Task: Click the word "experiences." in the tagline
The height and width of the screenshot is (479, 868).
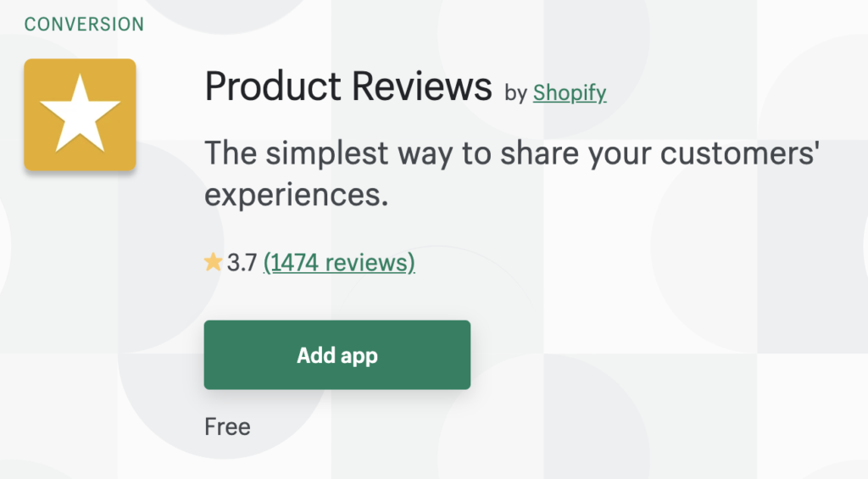Action: [296, 196]
